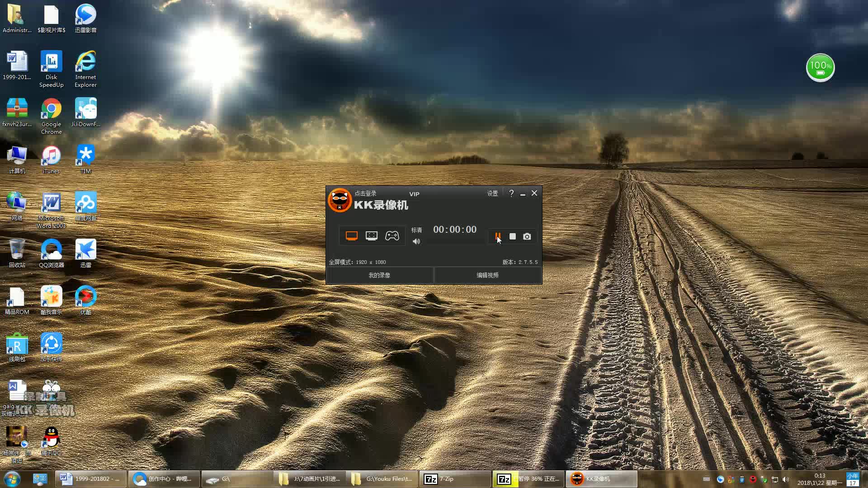
Task: Click the green 100% battery widget
Action: (820, 68)
